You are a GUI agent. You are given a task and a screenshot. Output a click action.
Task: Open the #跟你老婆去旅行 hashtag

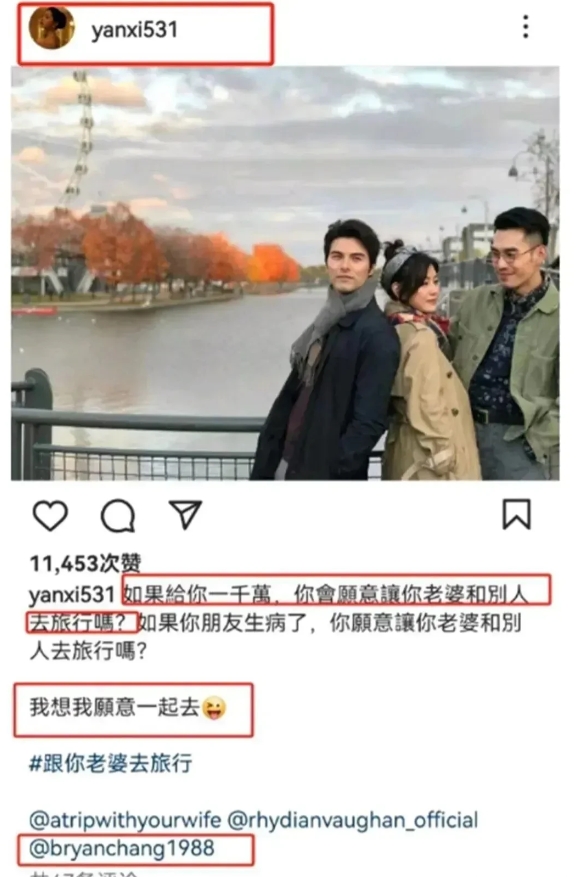pyautogui.click(x=111, y=763)
